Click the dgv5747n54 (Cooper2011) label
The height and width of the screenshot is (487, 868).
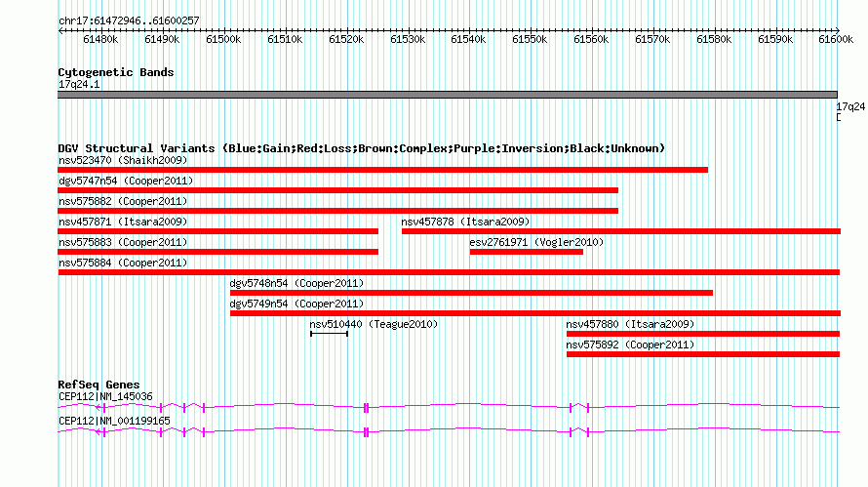click(x=126, y=181)
